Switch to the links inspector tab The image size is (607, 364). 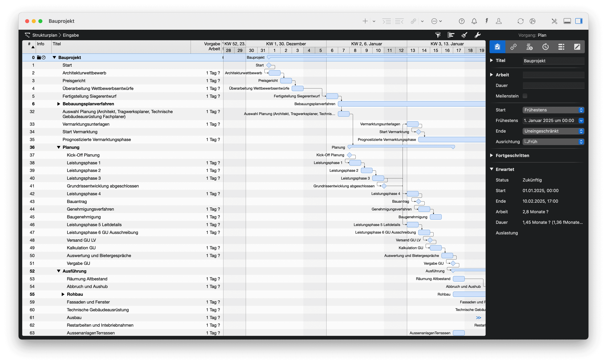(x=513, y=47)
